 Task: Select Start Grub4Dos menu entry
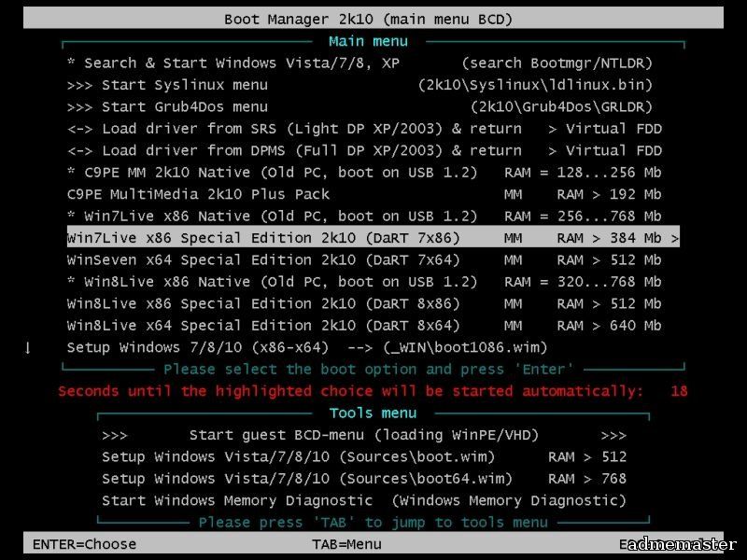point(359,107)
